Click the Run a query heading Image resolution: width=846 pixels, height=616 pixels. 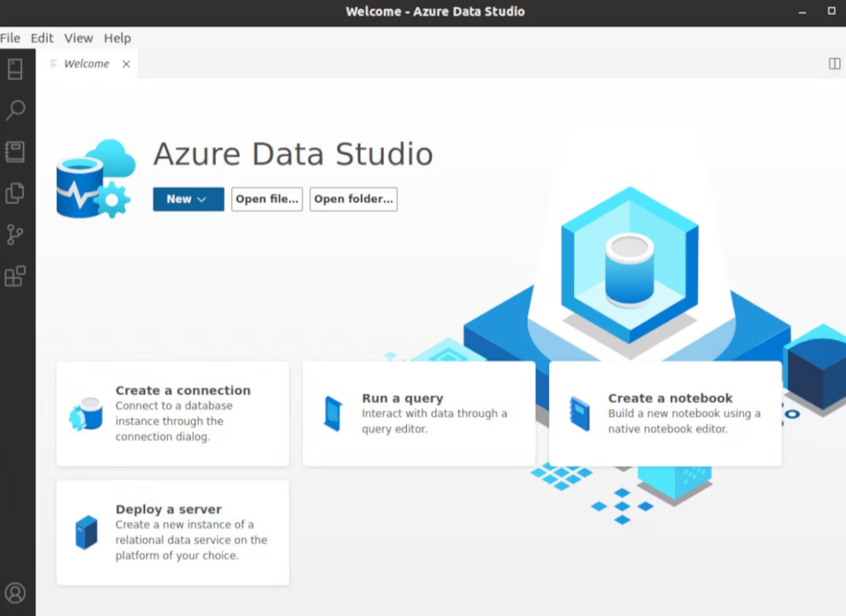click(x=402, y=399)
